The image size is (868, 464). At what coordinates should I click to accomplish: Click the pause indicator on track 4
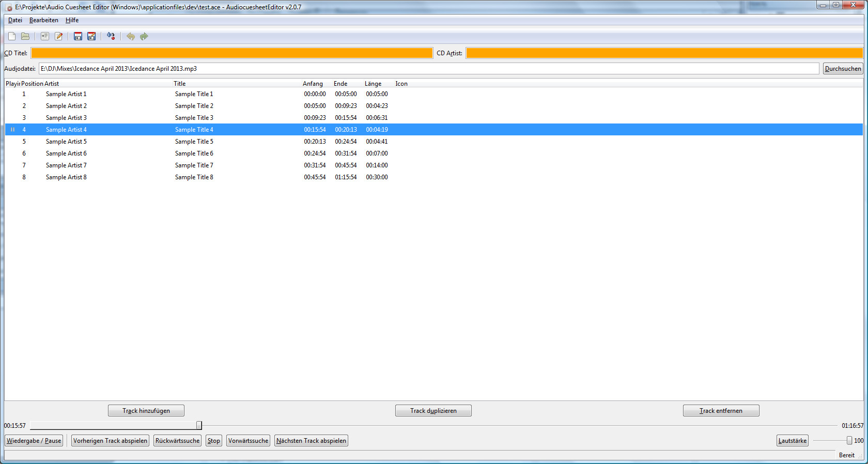12,130
